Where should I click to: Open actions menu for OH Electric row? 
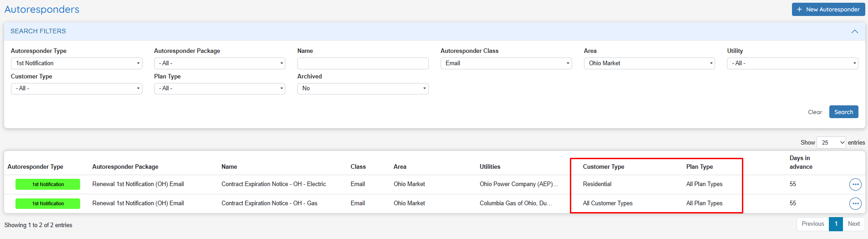point(855,184)
